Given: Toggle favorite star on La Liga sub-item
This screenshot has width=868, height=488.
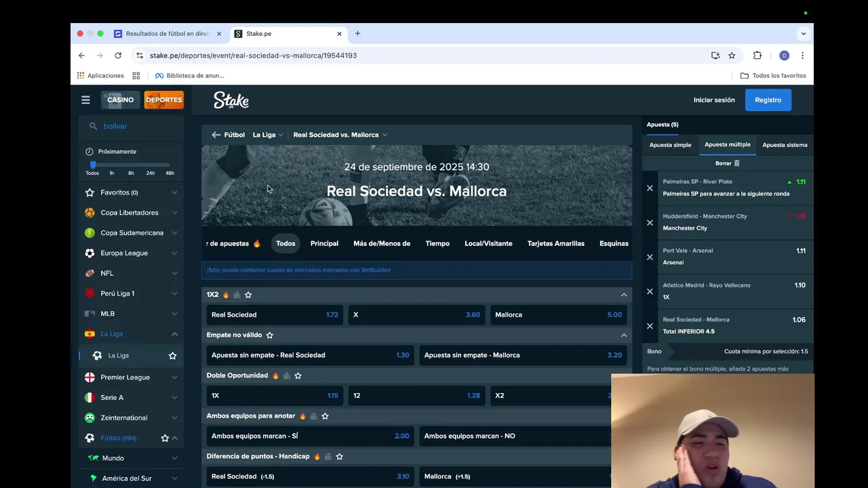Looking at the screenshot, I should (172, 356).
